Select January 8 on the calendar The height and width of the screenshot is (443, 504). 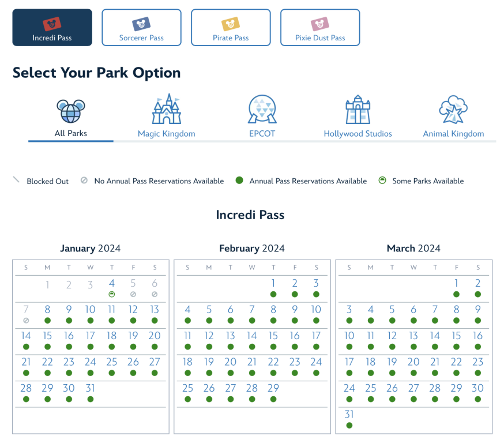(x=47, y=310)
